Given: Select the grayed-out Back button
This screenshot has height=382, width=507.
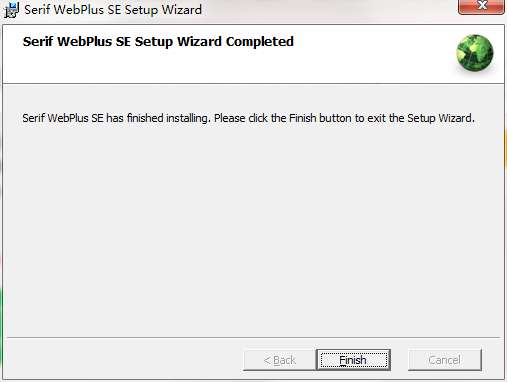Looking at the screenshot, I should click(x=279, y=360).
